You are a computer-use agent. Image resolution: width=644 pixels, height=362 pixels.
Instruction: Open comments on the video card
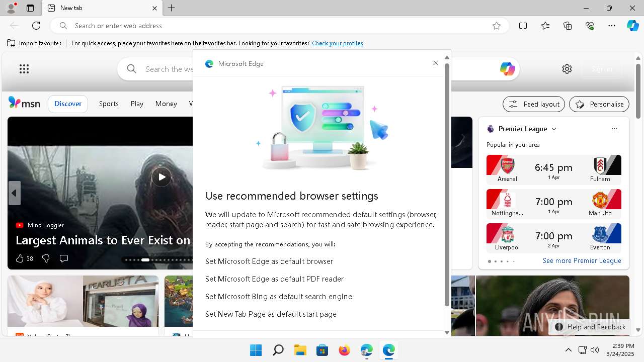coord(64,258)
